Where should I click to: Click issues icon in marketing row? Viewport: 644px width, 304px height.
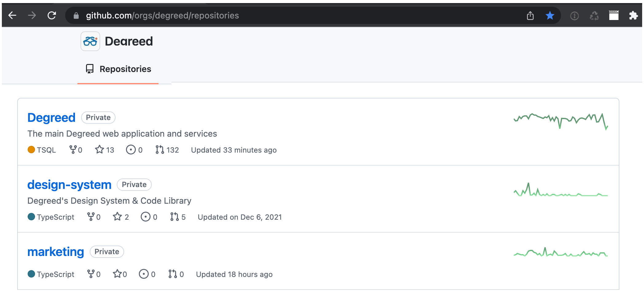(x=144, y=274)
